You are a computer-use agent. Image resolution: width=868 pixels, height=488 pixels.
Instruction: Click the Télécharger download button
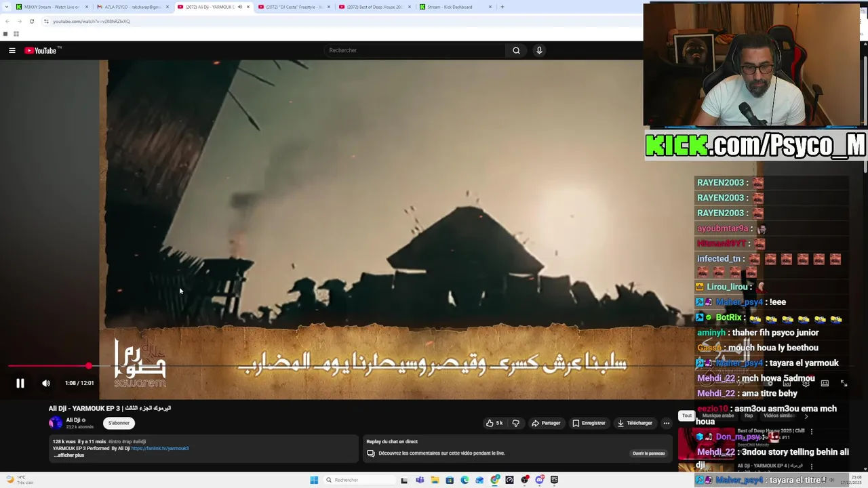pyautogui.click(x=635, y=423)
